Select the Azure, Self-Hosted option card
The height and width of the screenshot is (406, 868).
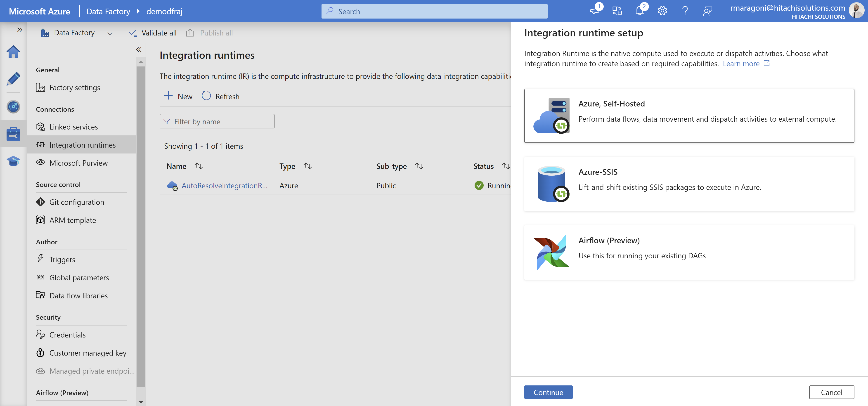pos(689,116)
